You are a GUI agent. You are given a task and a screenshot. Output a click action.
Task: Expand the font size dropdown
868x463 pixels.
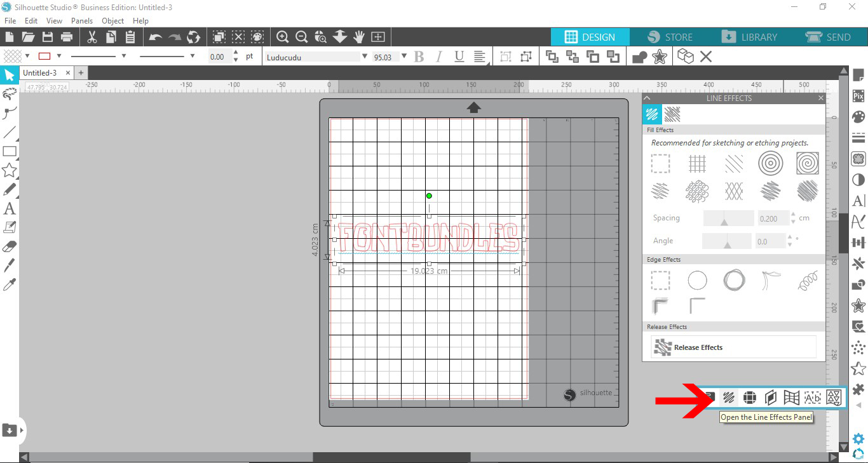coord(404,57)
